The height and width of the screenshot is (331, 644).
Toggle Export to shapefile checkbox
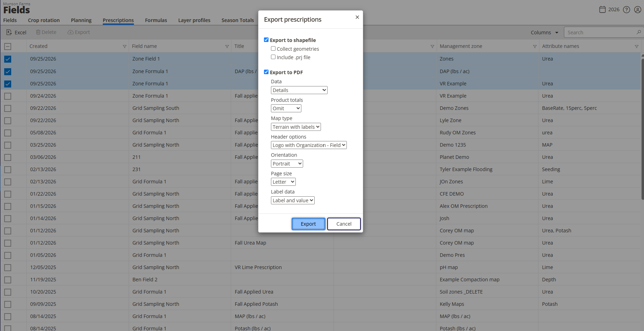(266, 40)
